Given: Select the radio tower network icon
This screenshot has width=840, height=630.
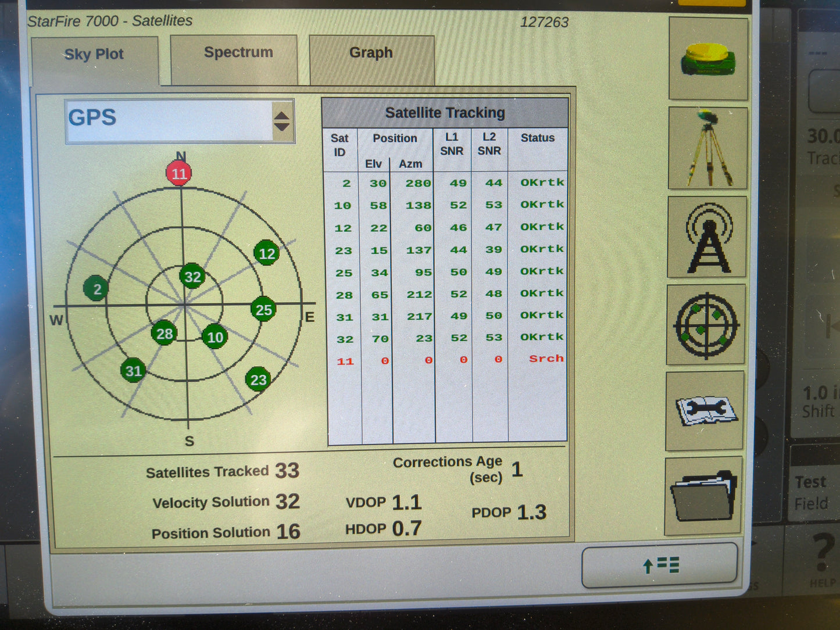Looking at the screenshot, I should pos(707,237).
